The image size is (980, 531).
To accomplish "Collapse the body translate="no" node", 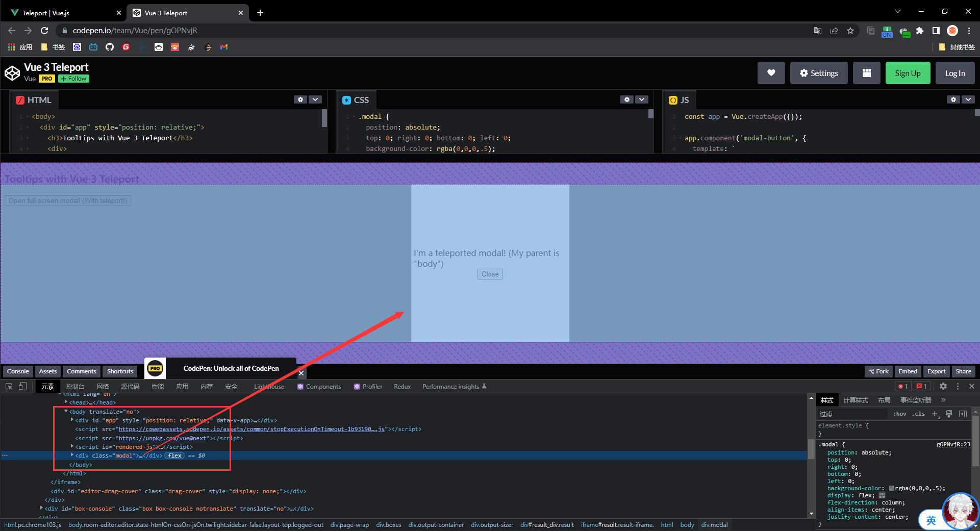I will tap(66, 411).
